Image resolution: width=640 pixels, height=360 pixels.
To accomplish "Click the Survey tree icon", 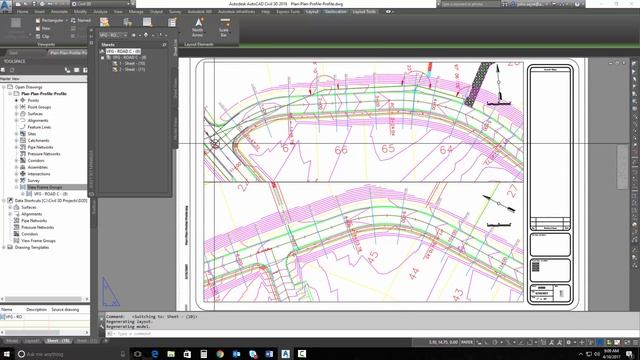I will [x=23, y=180].
